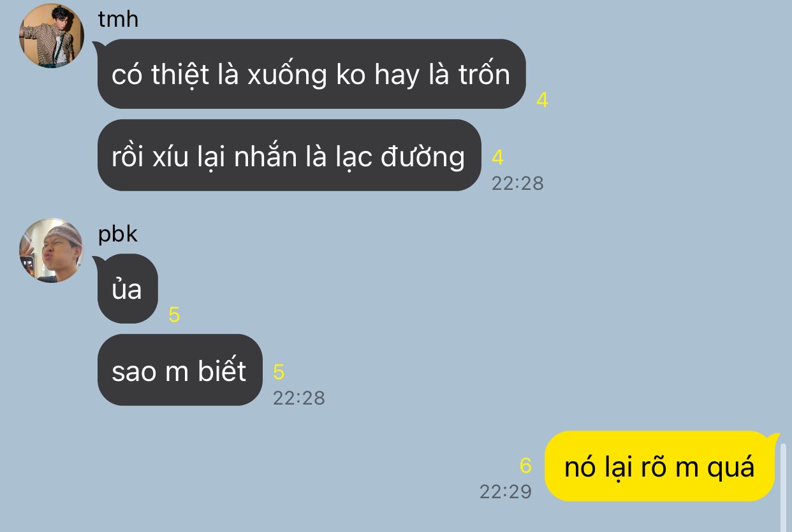The height and width of the screenshot is (532, 792).
Task: Open pbk's profile picture
Action: click(51, 250)
